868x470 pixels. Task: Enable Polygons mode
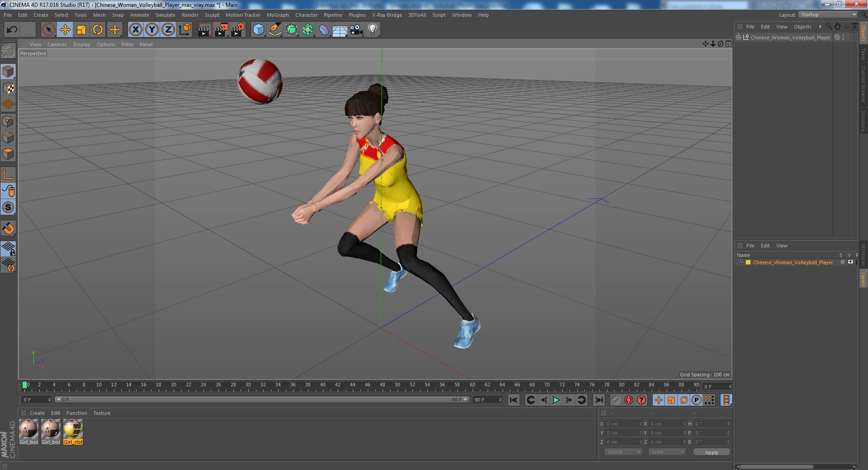[8, 154]
